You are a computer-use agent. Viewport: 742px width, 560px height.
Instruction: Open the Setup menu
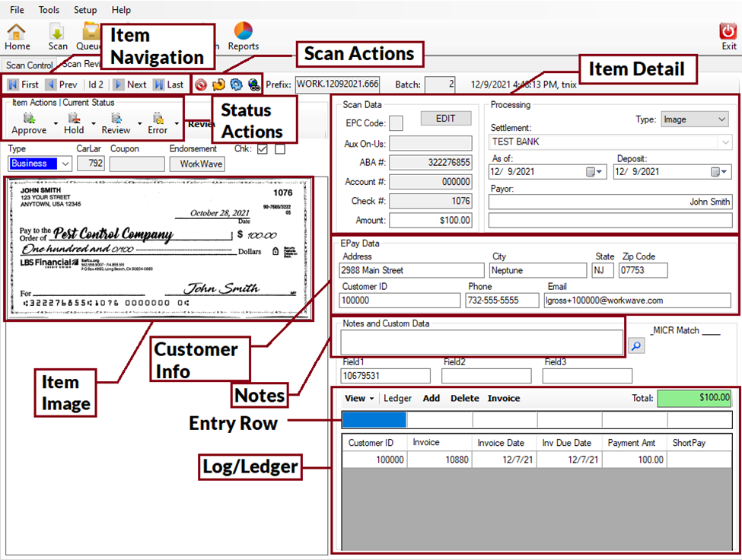pyautogui.click(x=84, y=10)
